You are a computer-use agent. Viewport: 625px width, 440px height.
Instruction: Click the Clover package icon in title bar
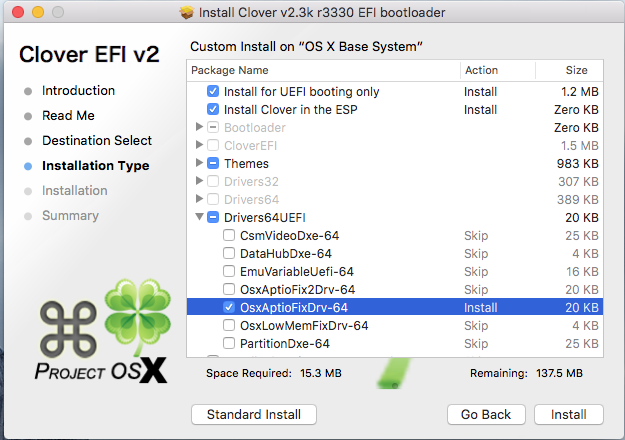click(186, 12)
